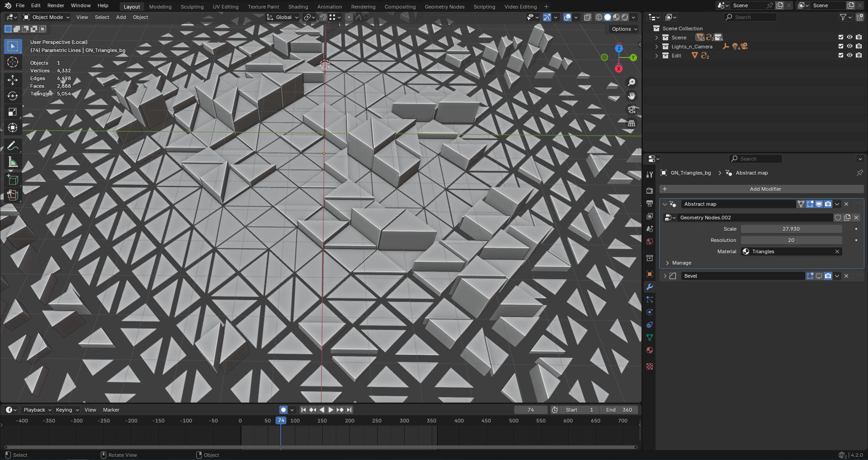The height and width of the screenshot is (460, 868).
Task: Click the pan view hand icon
Action: click(632, 96)
